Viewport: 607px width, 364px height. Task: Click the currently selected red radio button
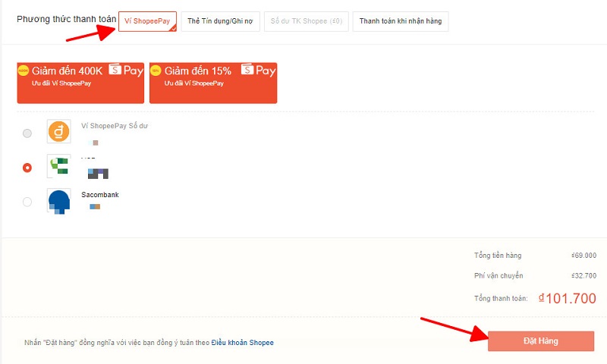coord(27,168)
